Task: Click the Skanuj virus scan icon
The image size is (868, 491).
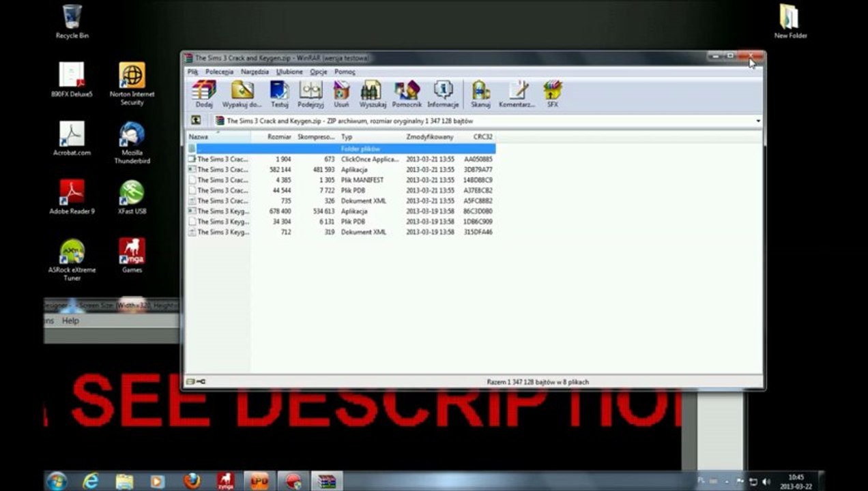Action: click(480, 94)
